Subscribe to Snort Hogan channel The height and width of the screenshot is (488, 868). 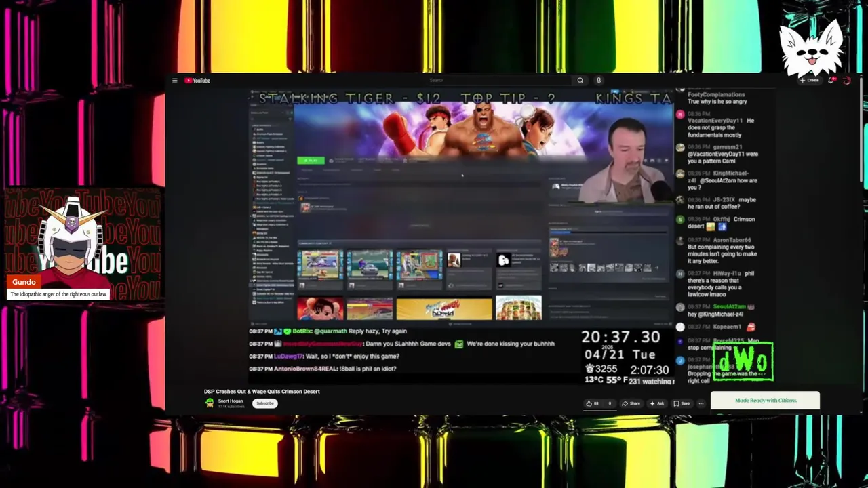(265, 403)
